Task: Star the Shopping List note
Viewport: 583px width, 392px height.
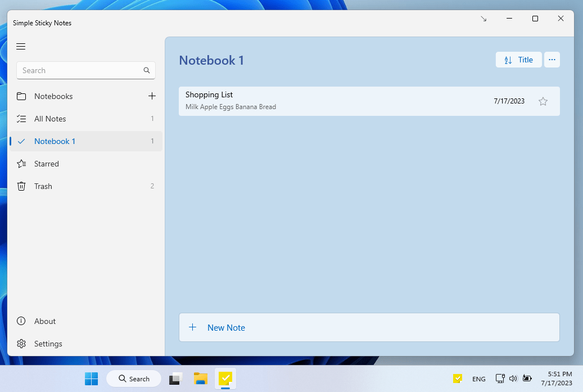Action: tap(543, 101)
